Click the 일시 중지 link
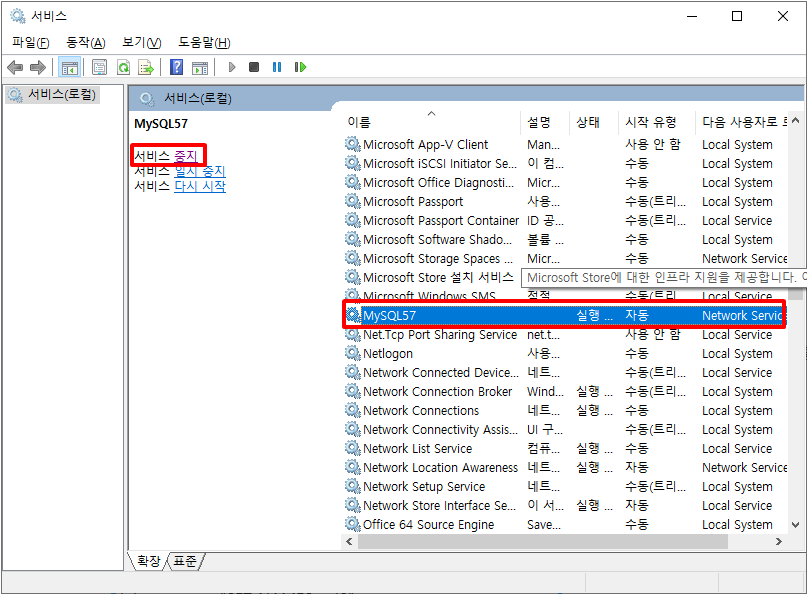The width and height of the screenshot is (808, 595). (x=200, y=171)
